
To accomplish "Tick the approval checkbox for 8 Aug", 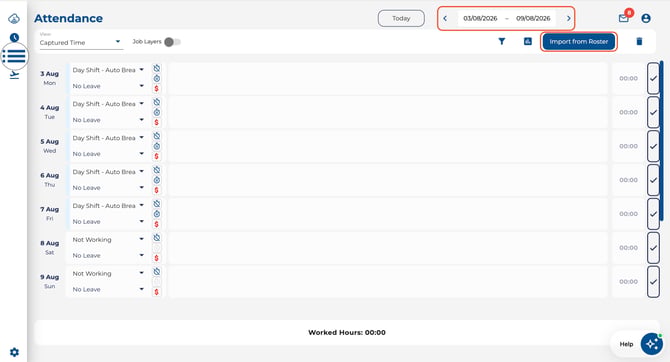I will pos(653,248).
